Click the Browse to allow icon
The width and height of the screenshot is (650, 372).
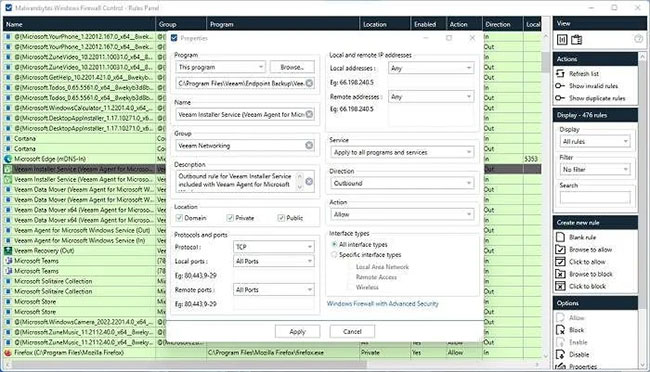coord(560,249)
